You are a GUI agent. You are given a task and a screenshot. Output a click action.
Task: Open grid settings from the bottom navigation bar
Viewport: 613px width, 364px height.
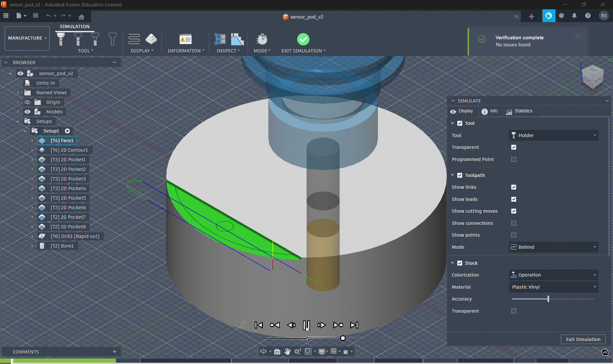pos(334,351)
